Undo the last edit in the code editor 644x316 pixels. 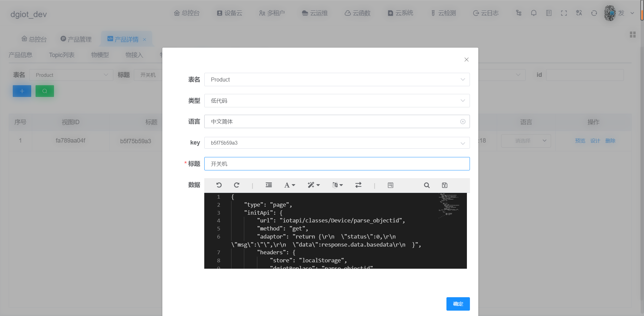point(219,185)
